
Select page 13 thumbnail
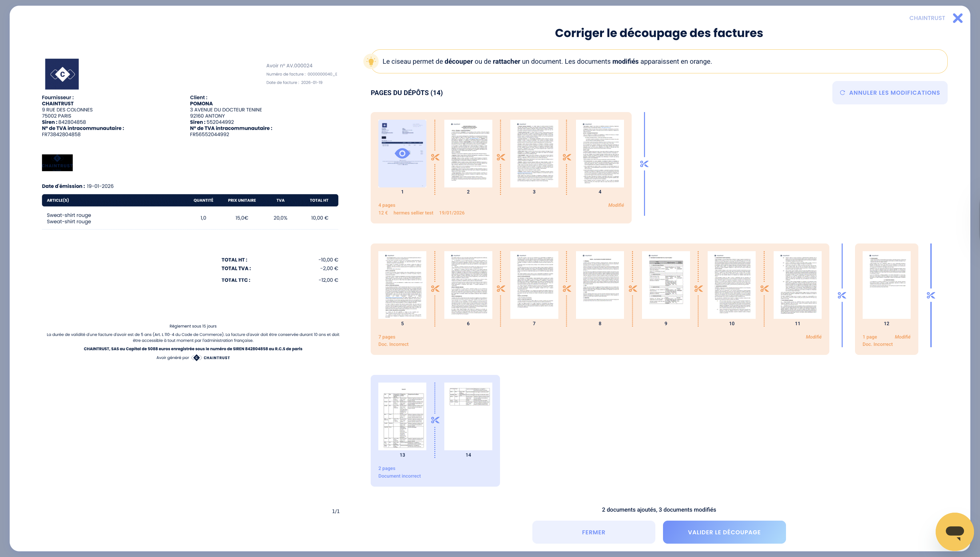tap(402, 416)
